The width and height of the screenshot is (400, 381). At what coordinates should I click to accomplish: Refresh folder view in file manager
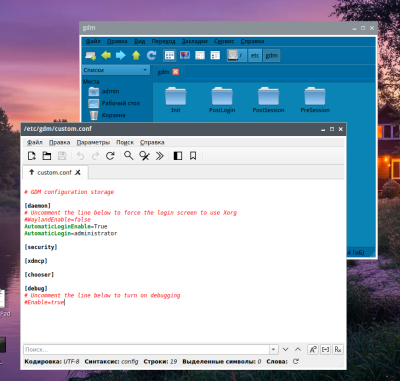click(151, 55)
